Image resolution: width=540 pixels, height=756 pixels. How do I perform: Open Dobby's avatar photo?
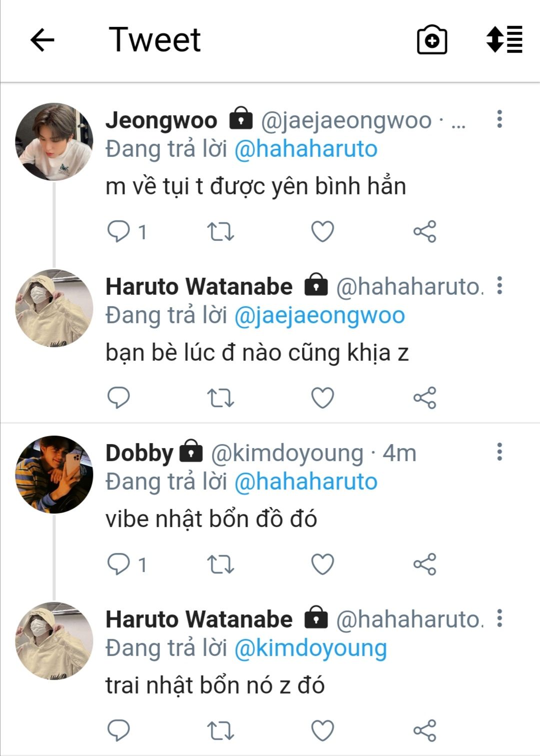[x=54, y=474]
